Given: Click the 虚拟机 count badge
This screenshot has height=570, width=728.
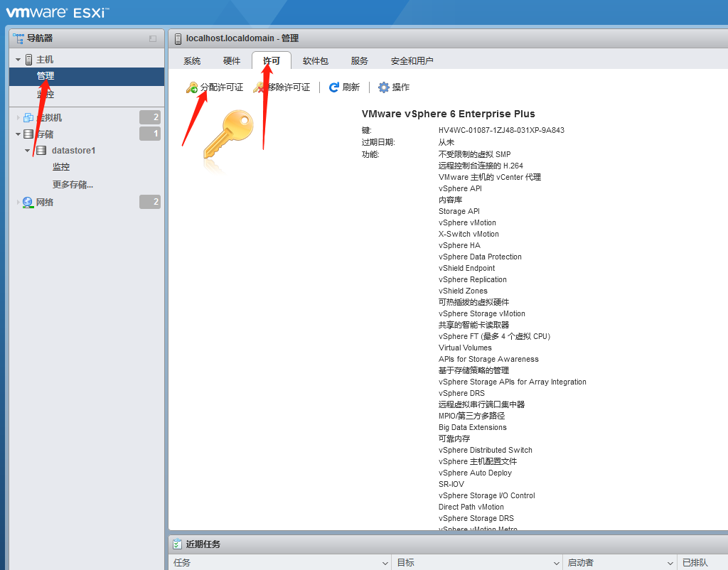Looking at the screenshot, I should [150, 117].
